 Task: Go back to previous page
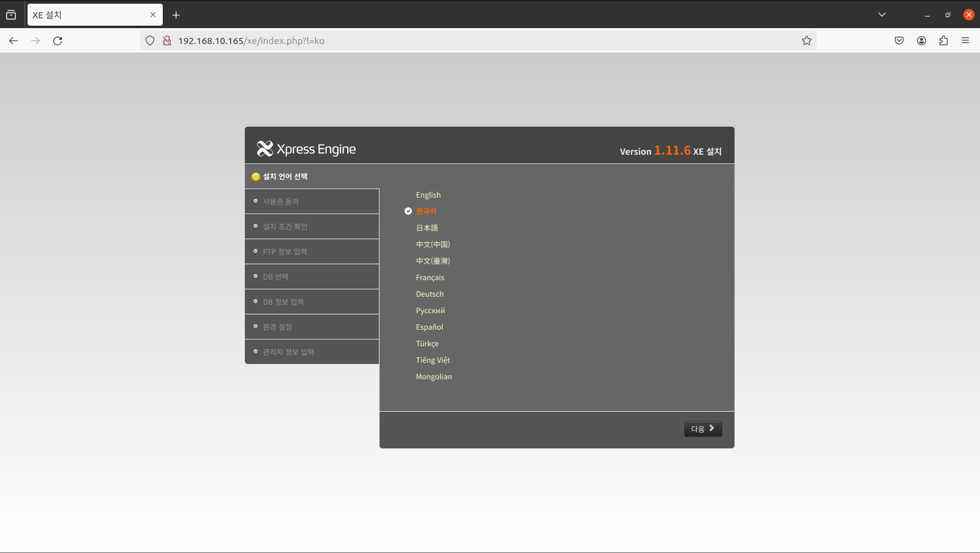coord(13,41)
